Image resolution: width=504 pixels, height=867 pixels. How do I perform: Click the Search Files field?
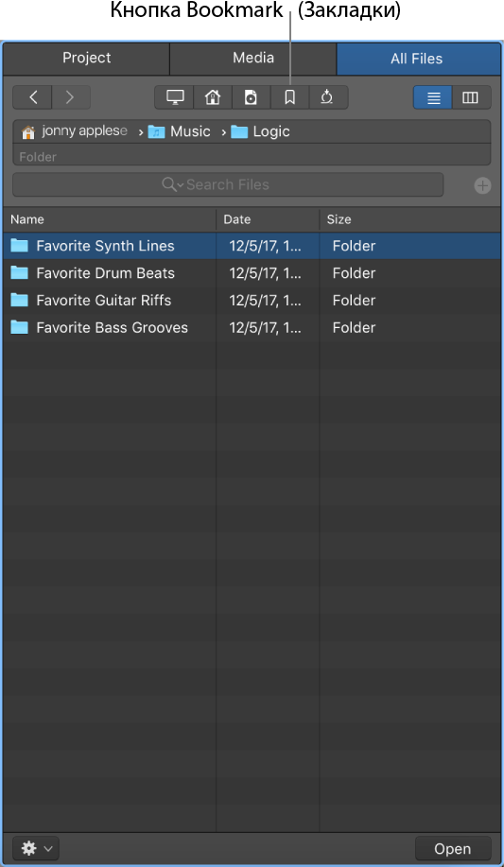[228, 184]
